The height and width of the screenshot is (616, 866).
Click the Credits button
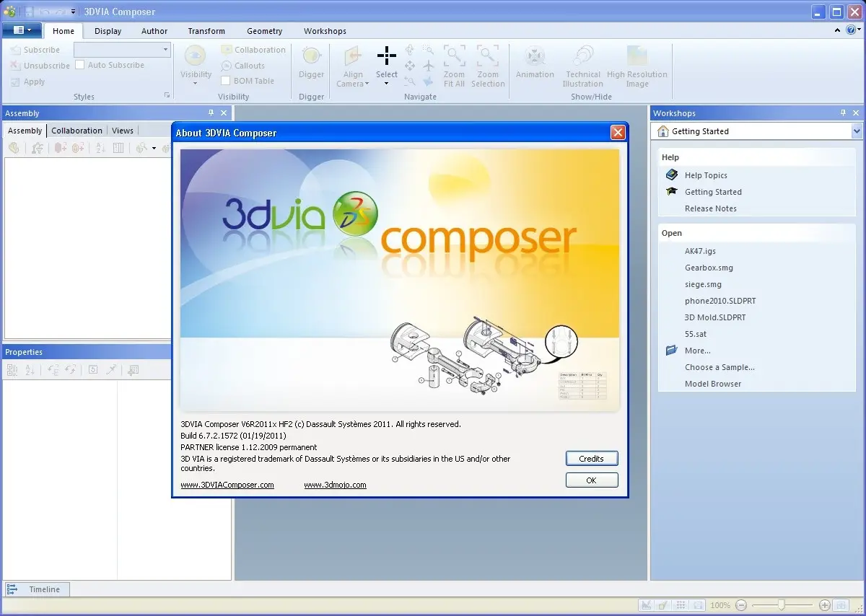coord(592,458)
